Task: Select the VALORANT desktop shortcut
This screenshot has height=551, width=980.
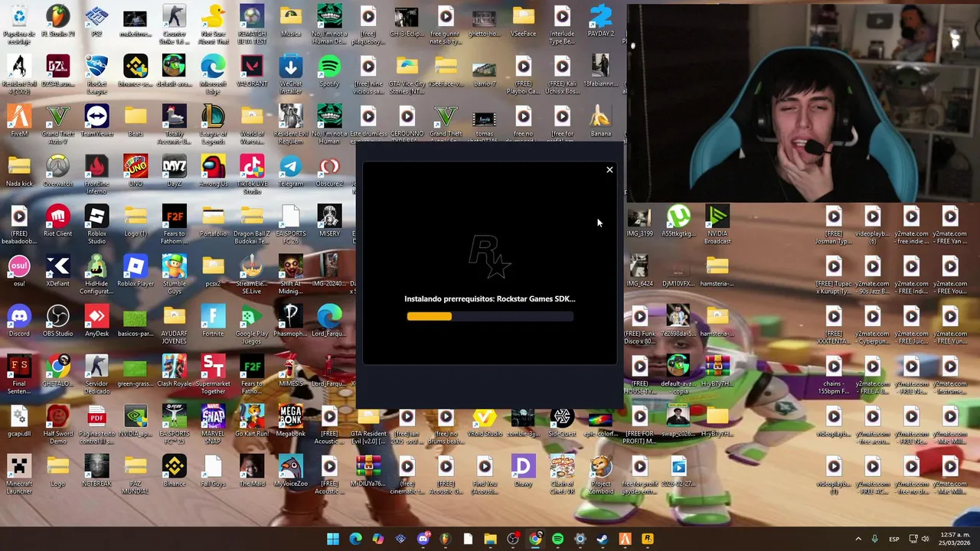Action: pos(252,71)
